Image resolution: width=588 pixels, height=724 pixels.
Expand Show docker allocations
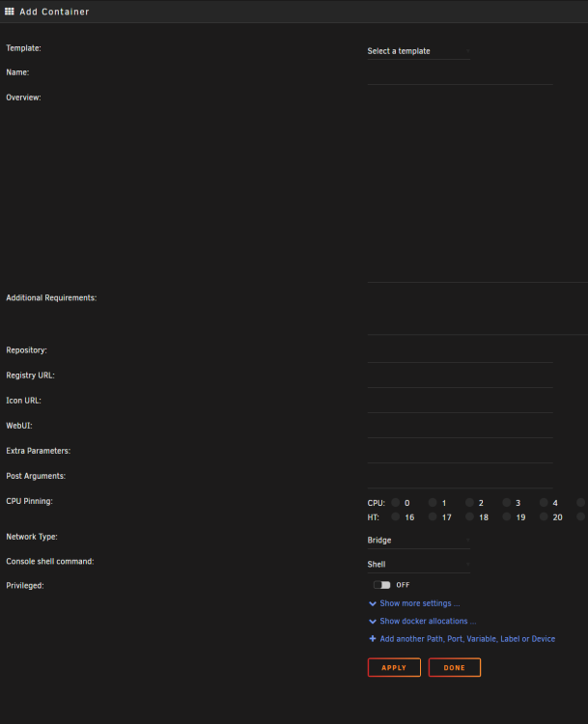pyautogui.click(x=428, y=621)
